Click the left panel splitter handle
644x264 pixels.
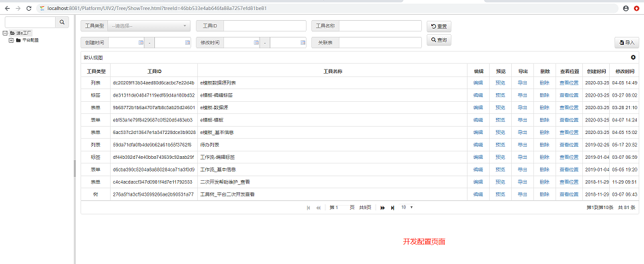(x=74, y=168)
